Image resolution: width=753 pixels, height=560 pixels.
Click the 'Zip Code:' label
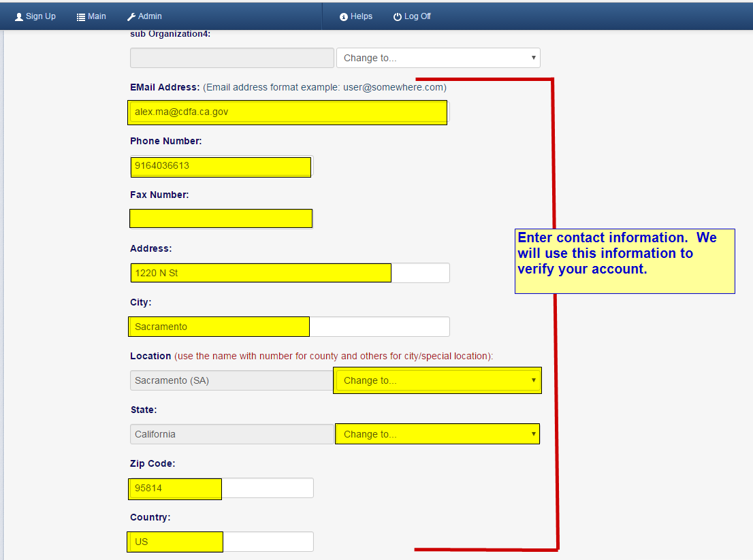tap(153, 463)
